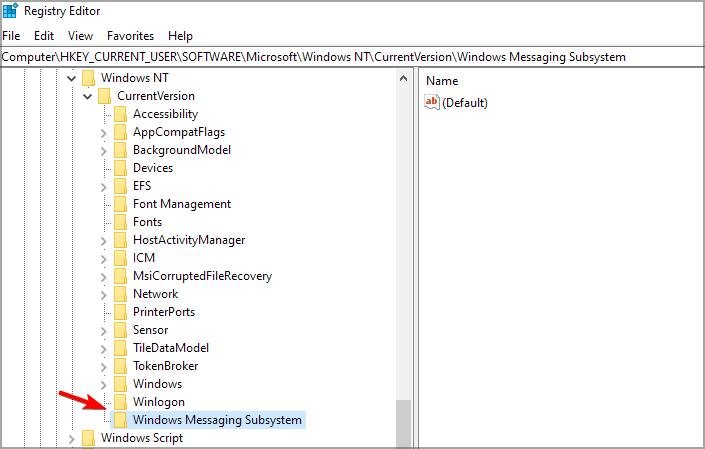Click the tree pane scrollbar thumb
The height and width of the screenshot is (449, 705).
[403, 423]
